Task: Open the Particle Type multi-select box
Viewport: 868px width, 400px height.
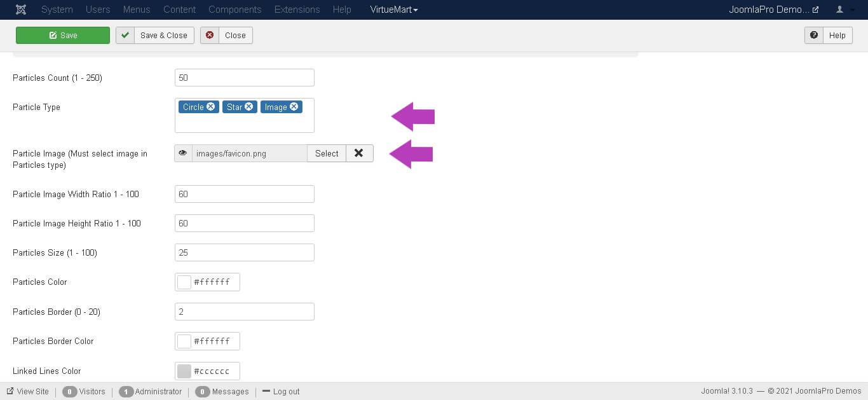Action: click(x=244, y=123)
